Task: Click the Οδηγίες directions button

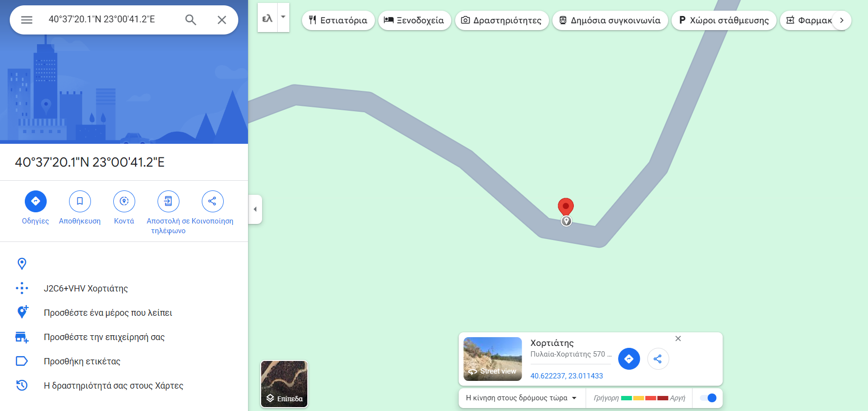Action: click(x=35, y=202)
